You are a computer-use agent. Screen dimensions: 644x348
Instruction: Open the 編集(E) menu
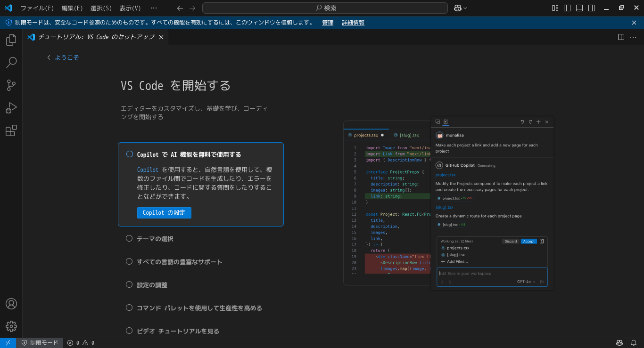tap(72, 8)
